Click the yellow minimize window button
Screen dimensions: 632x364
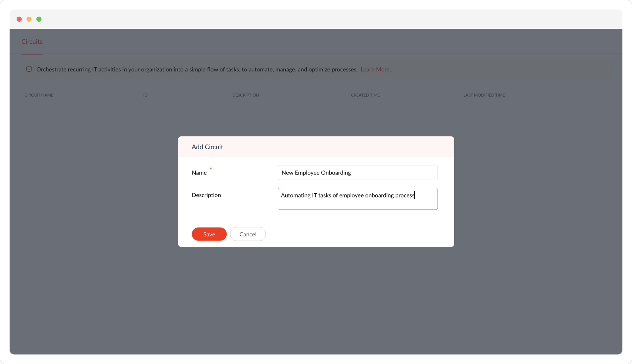coord(29,19)
